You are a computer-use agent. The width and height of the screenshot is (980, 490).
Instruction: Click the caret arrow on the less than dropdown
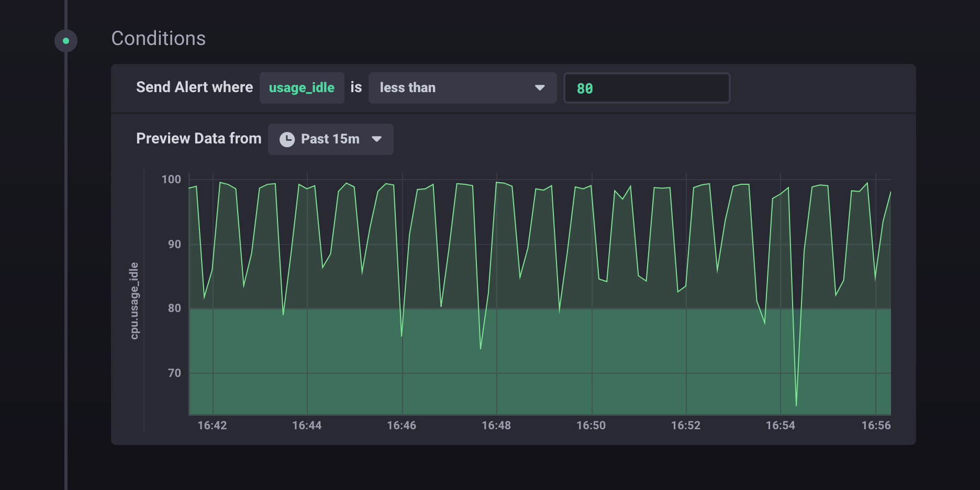tap(540, 88)
